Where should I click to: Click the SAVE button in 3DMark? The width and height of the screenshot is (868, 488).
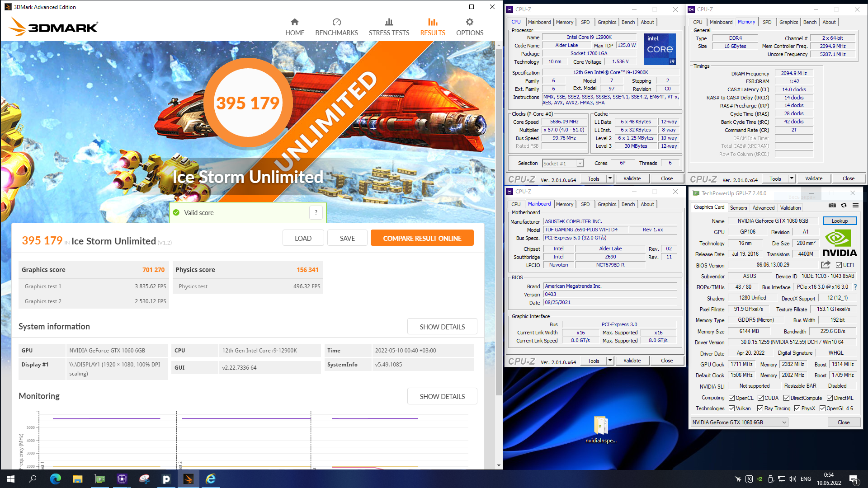point(347,238)
